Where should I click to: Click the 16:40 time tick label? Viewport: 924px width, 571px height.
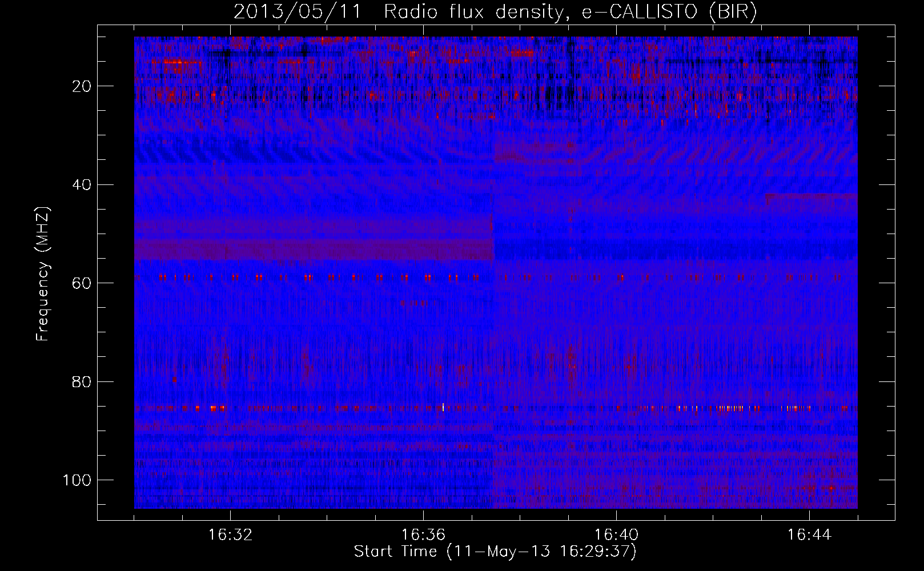coord(616,535)
